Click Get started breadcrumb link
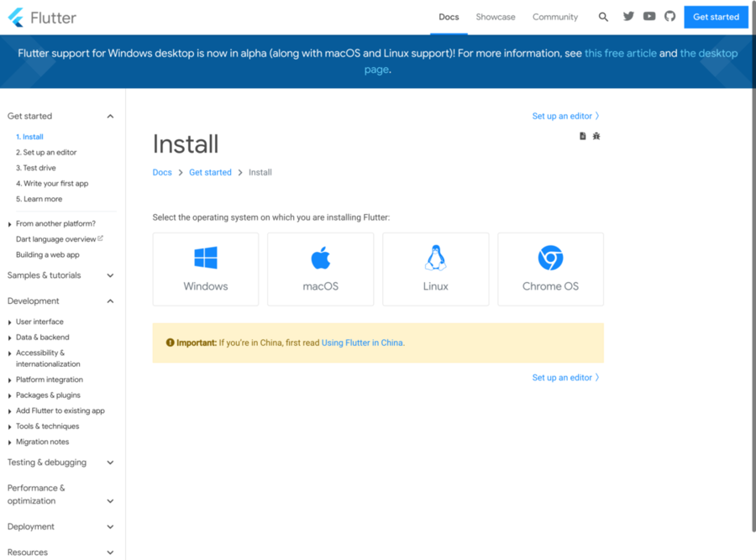The height and width of the screenshot is (560, 756). (210, 172)
